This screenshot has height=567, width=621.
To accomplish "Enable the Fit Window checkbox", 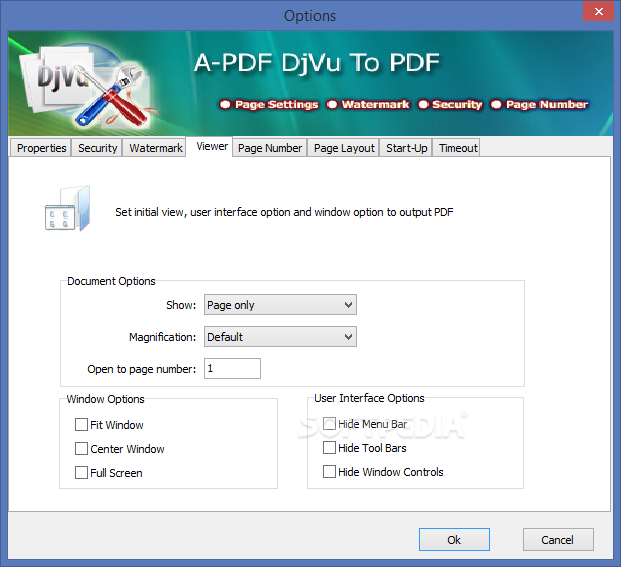I will coord(81,424).
